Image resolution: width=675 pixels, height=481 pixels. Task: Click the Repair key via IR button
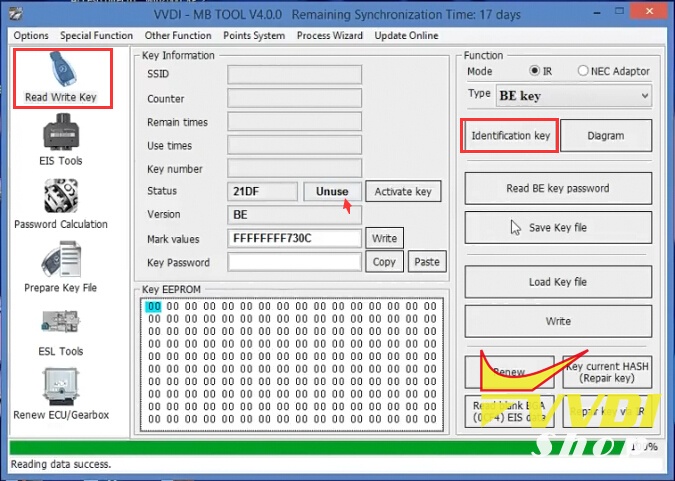click(x=607, y=412)
